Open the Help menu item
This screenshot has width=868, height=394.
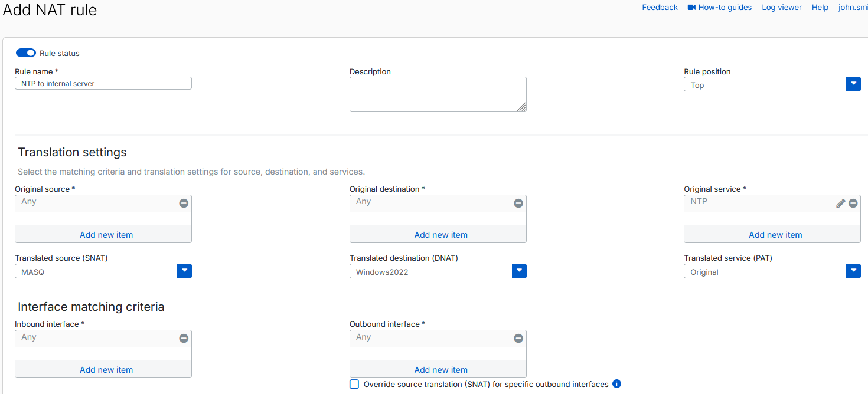(820, 7)
